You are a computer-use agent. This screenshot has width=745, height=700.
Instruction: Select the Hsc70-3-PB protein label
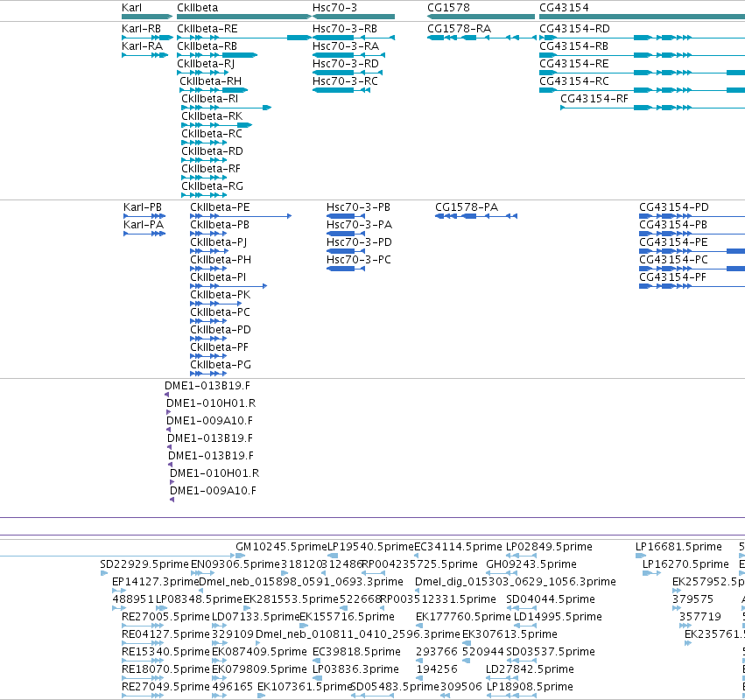pyautogui.click(x=358, y=207)
